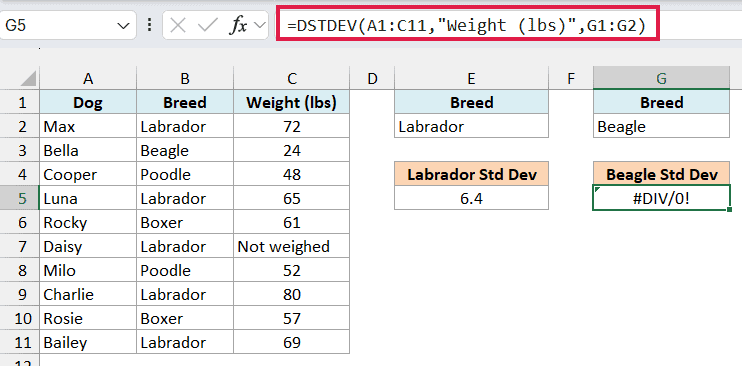The height and width of the screenshot is (366, 742).
Task: Click the Boxer cell in Rocky's row
Action: 185,222
